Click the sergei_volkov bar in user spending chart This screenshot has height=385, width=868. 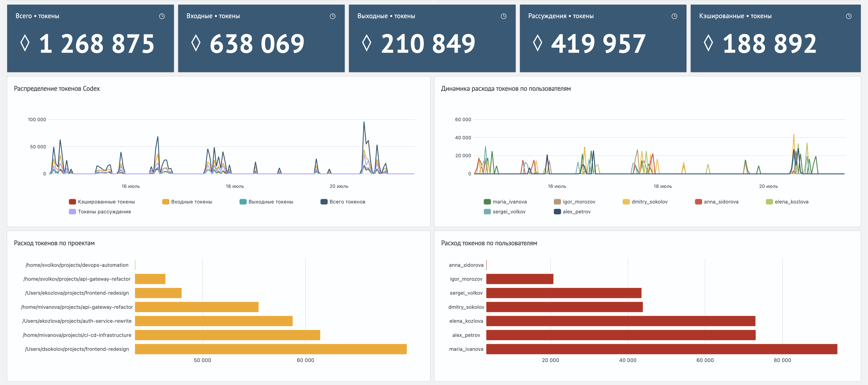[564, 293]
